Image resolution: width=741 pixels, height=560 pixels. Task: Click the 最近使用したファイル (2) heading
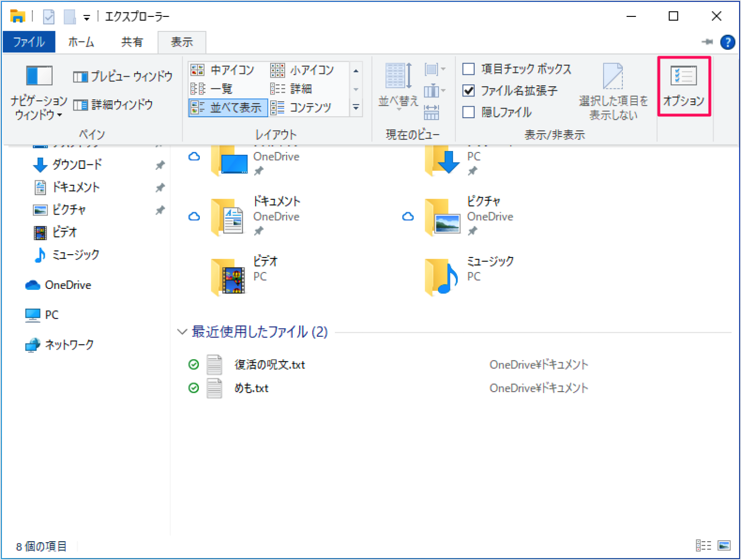[x=260, y=332]
